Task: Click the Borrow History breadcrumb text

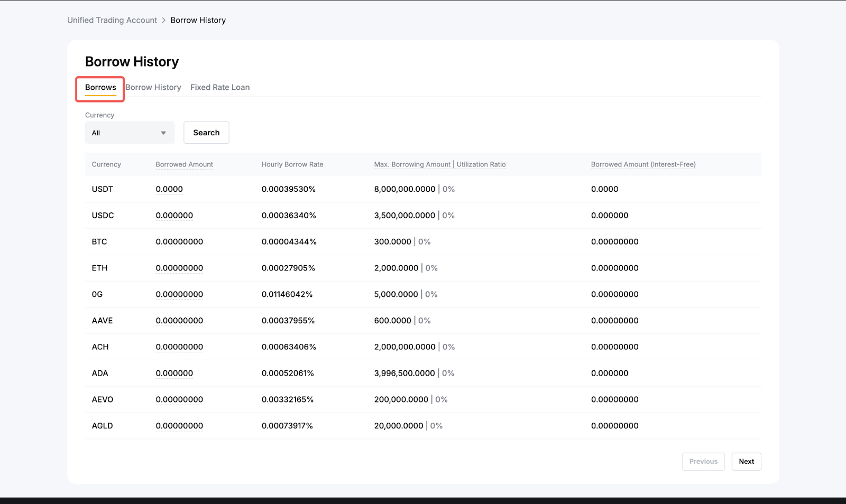Action: pos(198,20)
